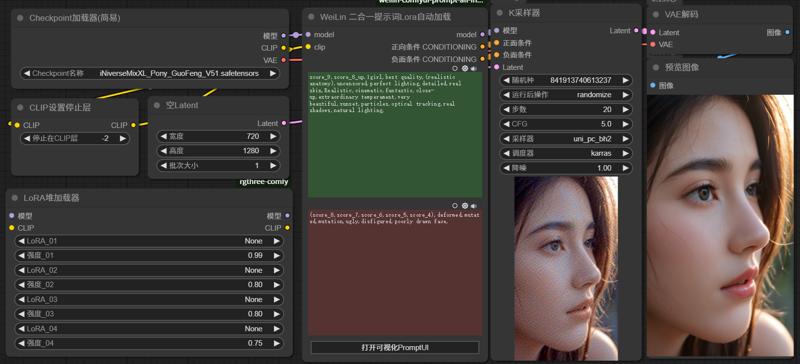Open the 调度器 karras dropdown
This screenshot has height=364, width=800.
coord(566,153)
